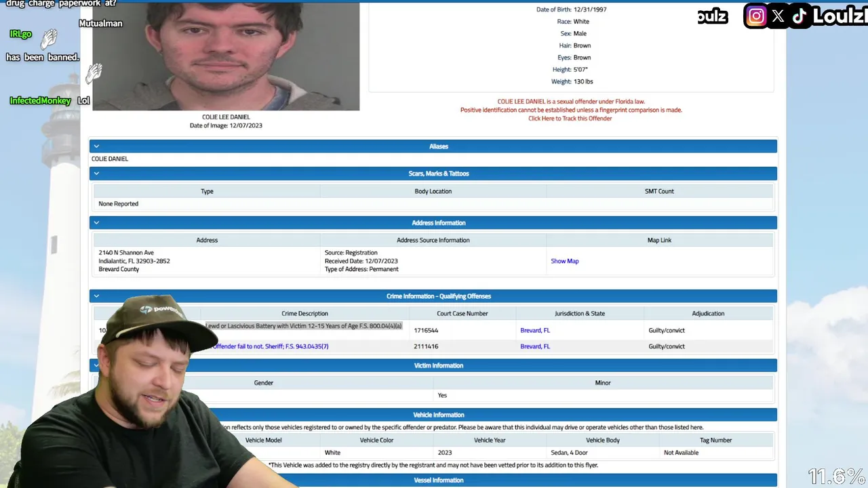Click the Jurisdiction & State column header

579,314
